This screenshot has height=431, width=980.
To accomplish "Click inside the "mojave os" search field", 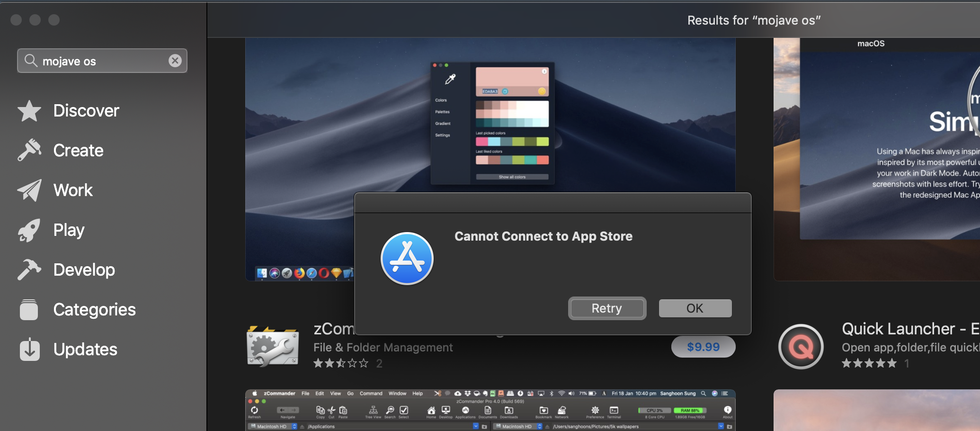I will [x=102, y=61].
